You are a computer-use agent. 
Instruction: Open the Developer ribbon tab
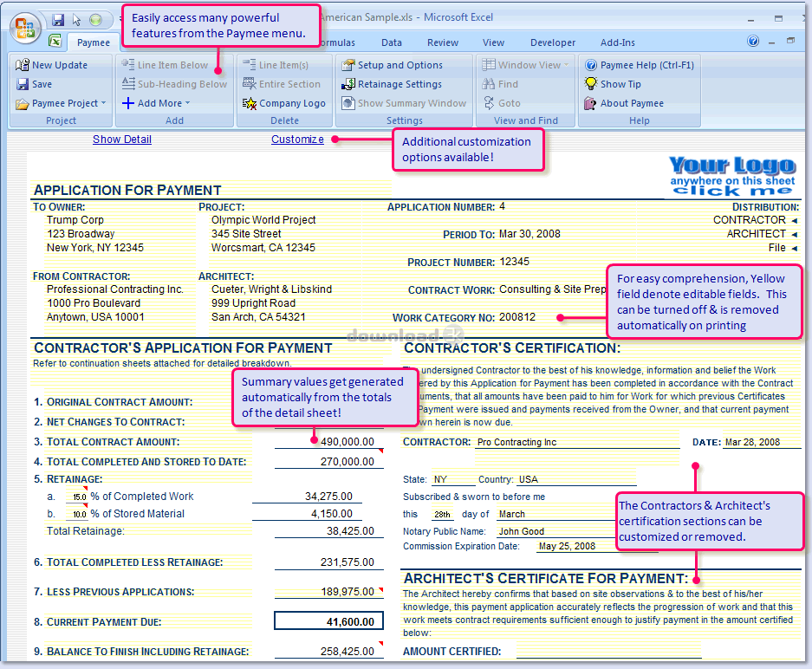click(x=553, y=42)
